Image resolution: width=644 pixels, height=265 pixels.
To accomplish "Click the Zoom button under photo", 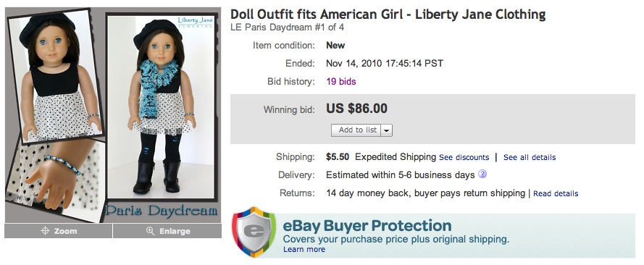I will pos(59,231).
